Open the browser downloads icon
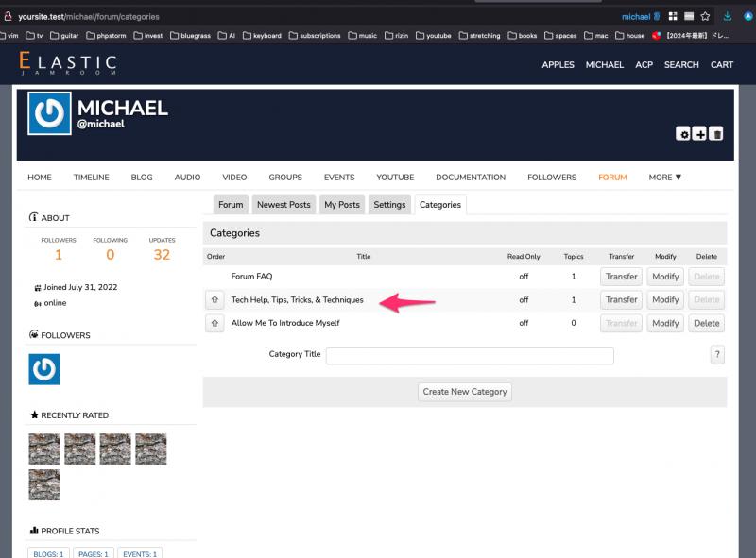Viewport: 756px width, 558px height. (728, 16)
